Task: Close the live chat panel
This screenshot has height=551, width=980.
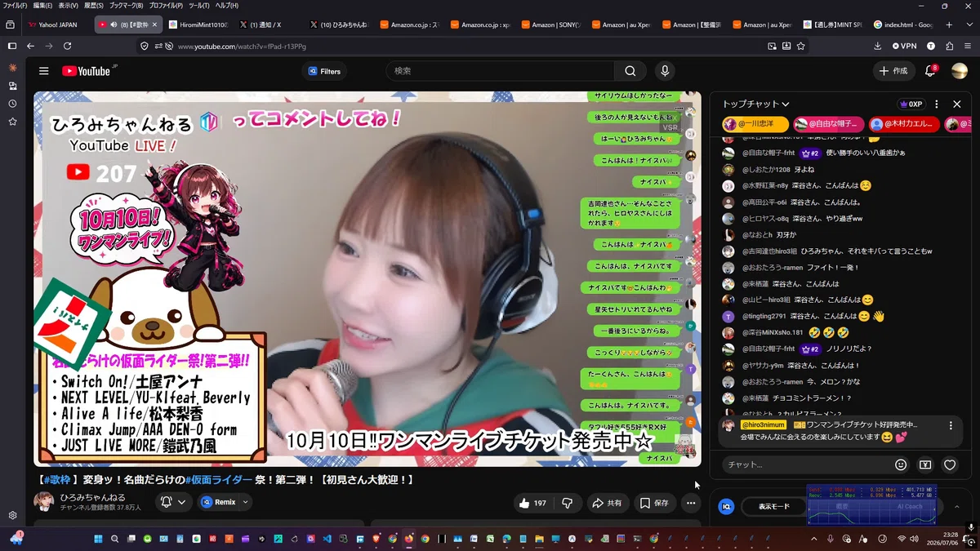Action: point(957,104)
